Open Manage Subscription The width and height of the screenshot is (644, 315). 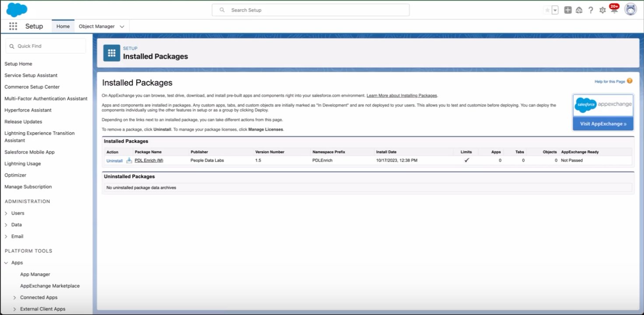pos(28,187)
